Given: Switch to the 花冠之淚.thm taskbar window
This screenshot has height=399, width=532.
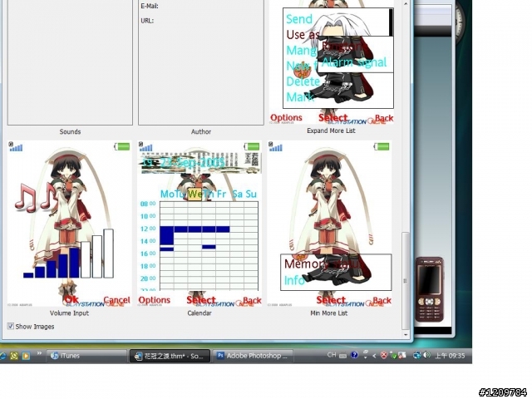Looking at the screenshot, I should point(170,356).
